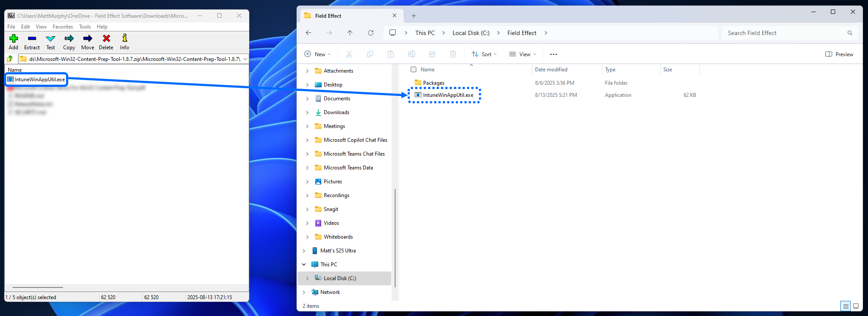The width and height of the screenshot is (868, 316).
Task: Go up one folder level in 7-Zip
Action: 10,59
